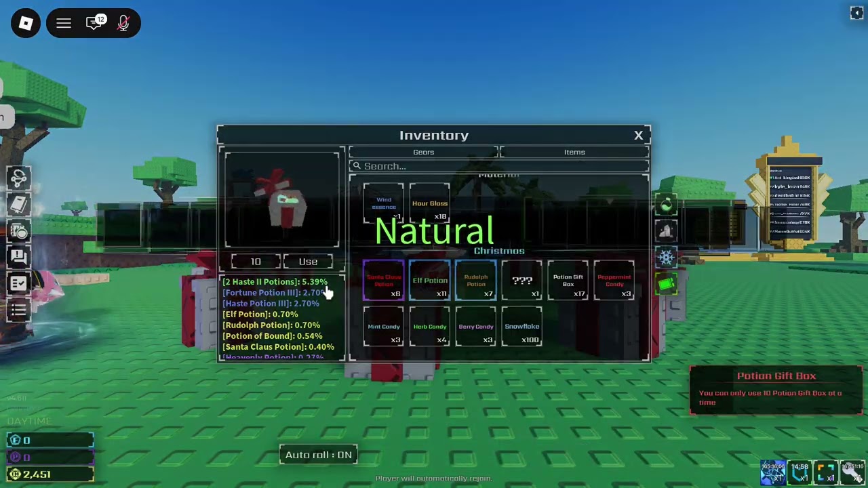The image size is (868, 488).
Task: Switch to the Items tab
Action: [574, 152]
